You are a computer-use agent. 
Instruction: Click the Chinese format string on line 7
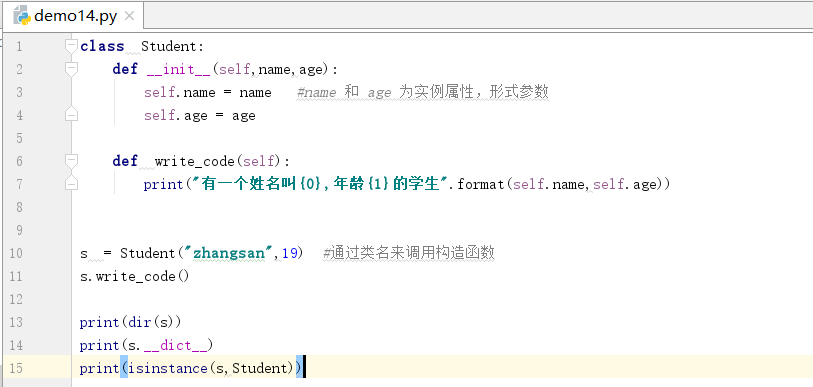click(x=320, y=184)
